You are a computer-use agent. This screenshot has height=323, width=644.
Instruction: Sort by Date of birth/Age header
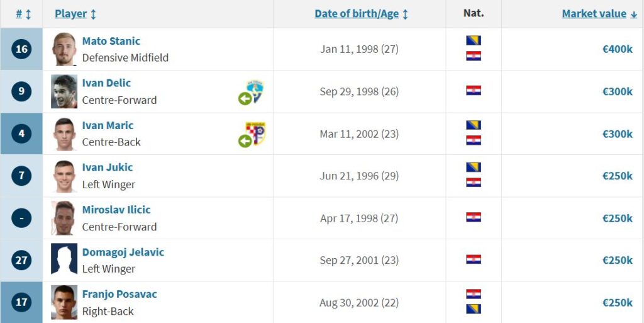click(361, 14)
